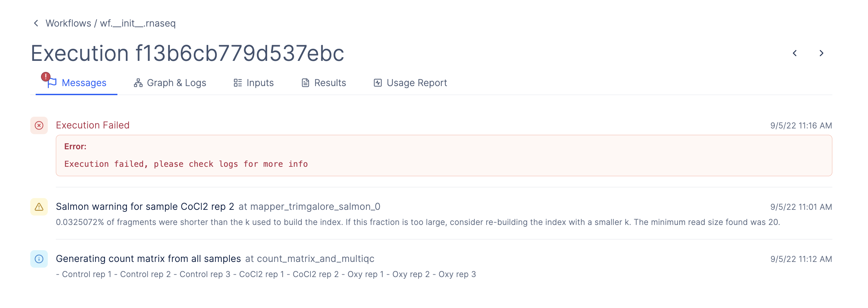
Task: Click the Execution failed error message box
Action: (x=443, y=156)
